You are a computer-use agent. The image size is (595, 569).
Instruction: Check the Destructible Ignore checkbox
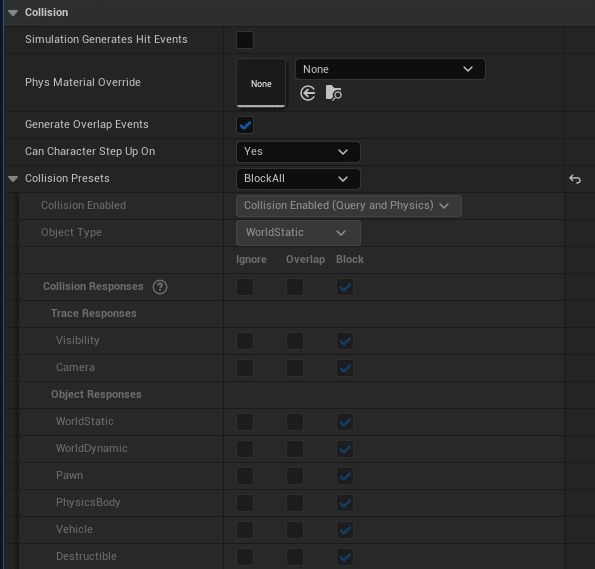pyautogui.click(x=245, y=557)
